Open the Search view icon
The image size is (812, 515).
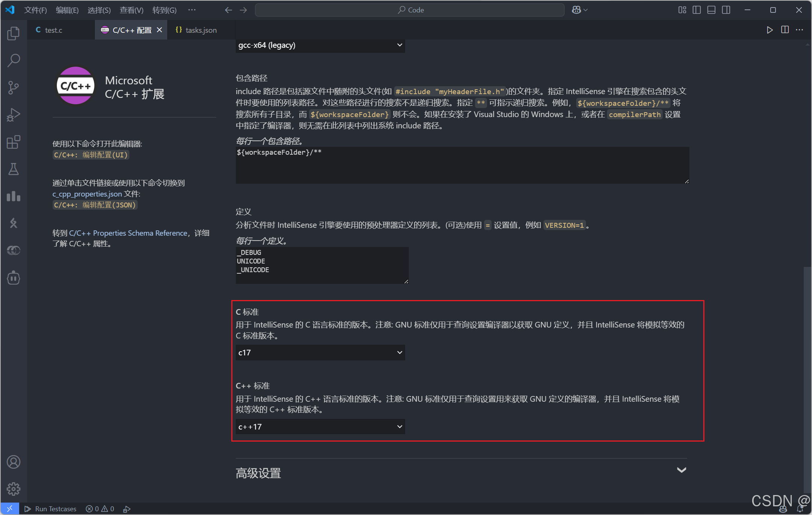[x=14, y=60]
